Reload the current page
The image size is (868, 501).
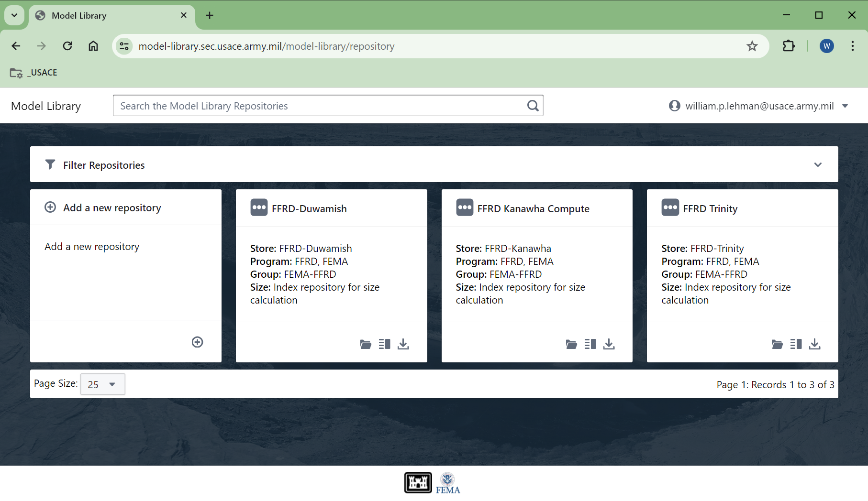click(x=67, y=46)
